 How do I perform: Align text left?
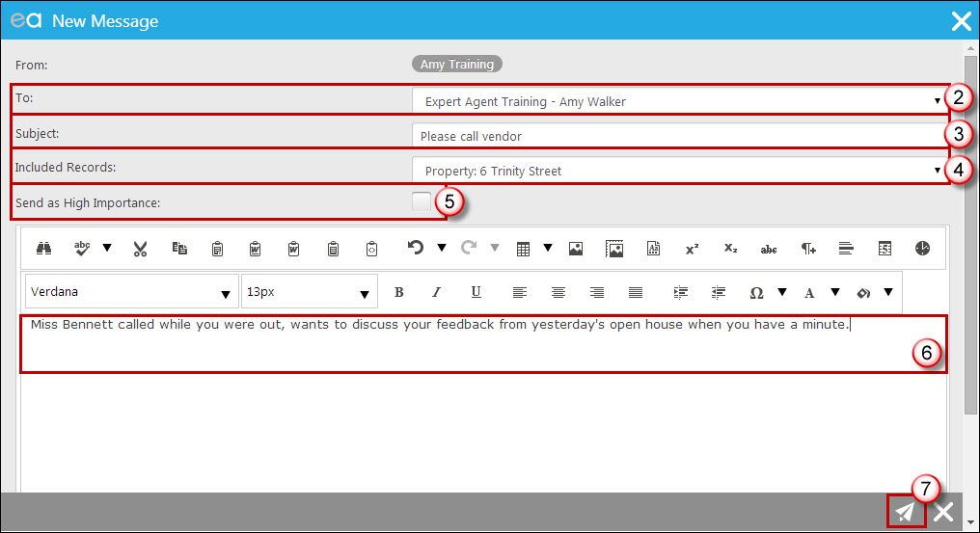(519, 292)
